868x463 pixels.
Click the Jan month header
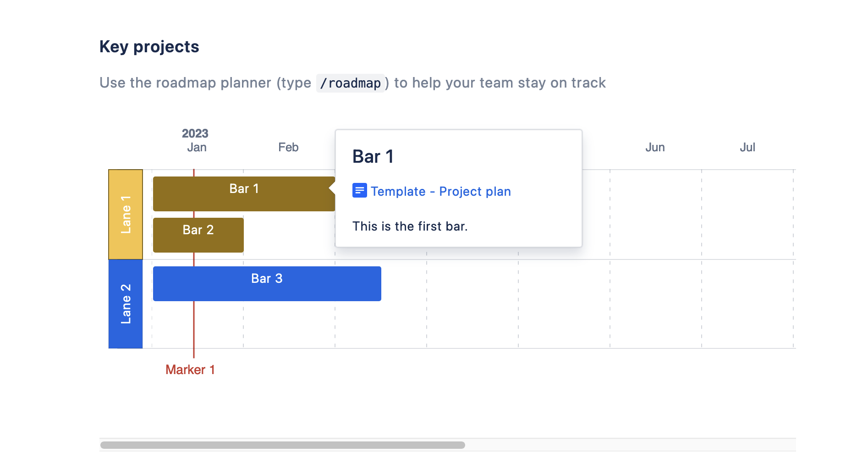tap(197, 147)
